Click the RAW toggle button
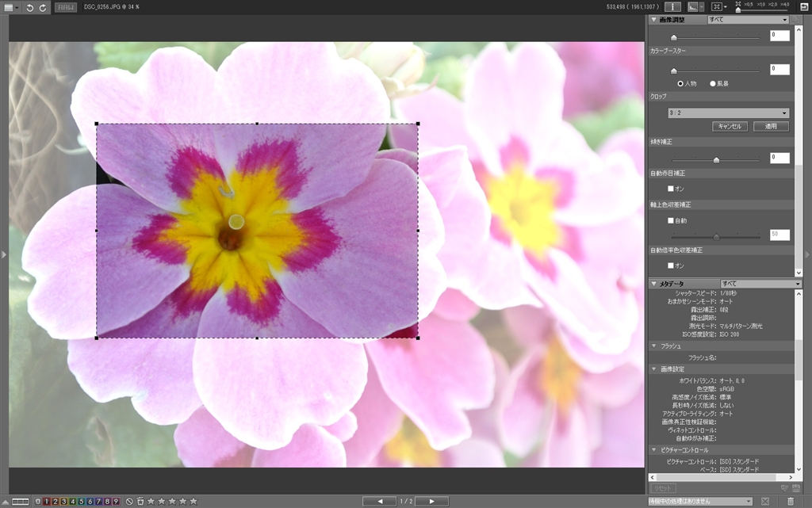The height and width of the screenshot is (508, 812). pos(65,7)
